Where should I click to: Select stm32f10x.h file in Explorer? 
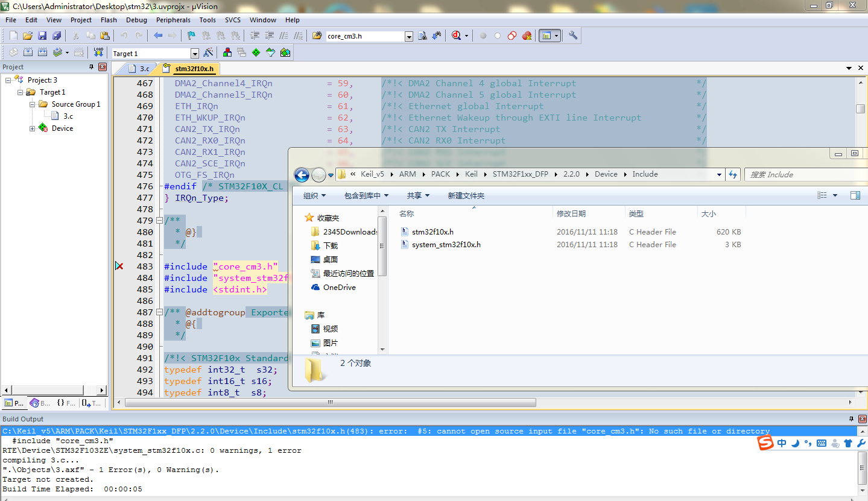point(432,232)
